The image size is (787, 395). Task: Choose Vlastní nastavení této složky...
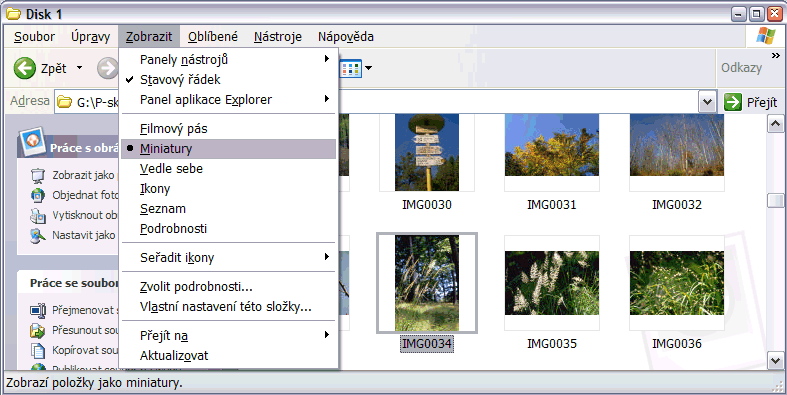click(x=228, y=307)
